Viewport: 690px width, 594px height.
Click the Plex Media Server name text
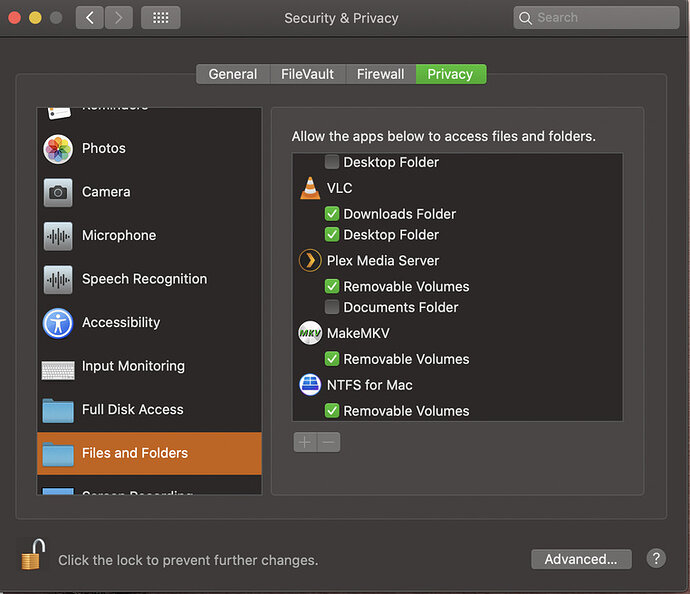383,261
